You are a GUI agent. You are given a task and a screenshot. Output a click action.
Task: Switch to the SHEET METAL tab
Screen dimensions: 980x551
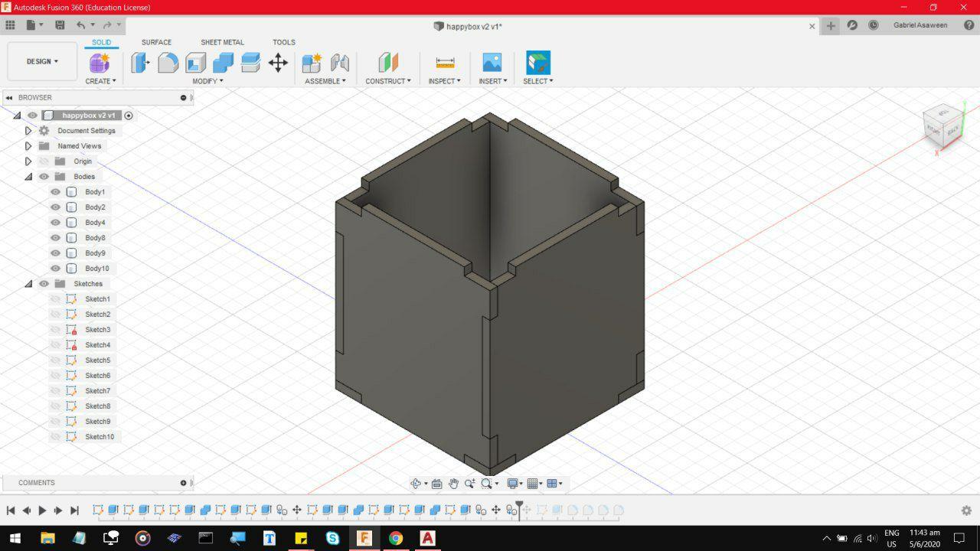click(222, 43)
